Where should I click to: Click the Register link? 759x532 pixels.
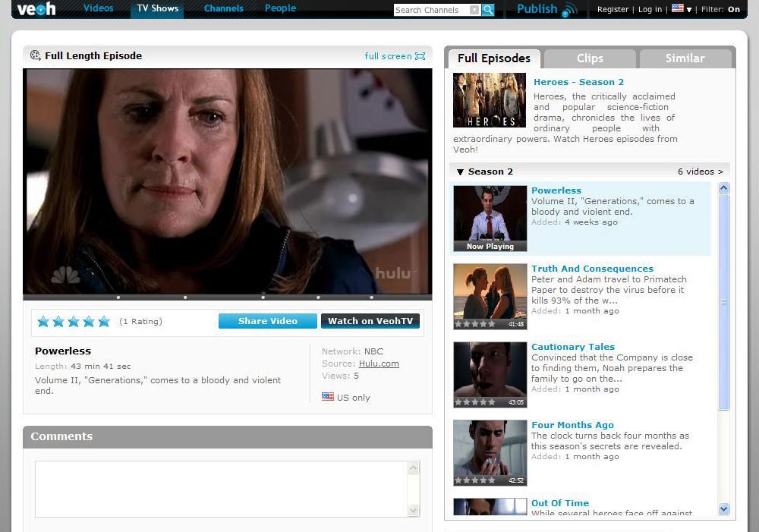(x=613, y=9)
